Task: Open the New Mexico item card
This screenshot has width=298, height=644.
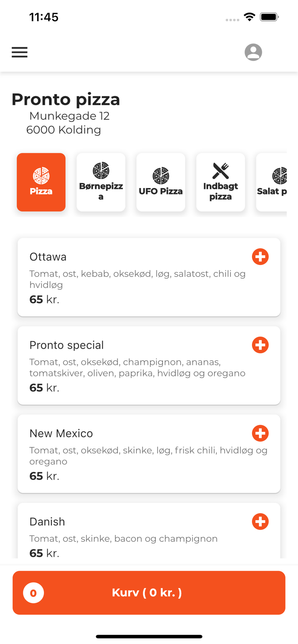Action: pyautogui.click(x=149, y=454)
